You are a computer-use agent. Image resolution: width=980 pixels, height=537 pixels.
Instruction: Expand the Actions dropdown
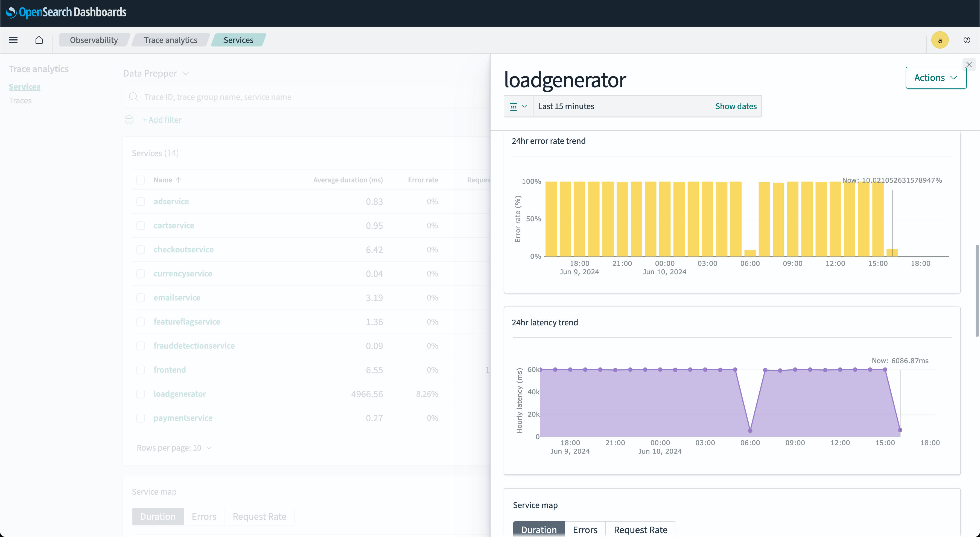coord(935,78)
